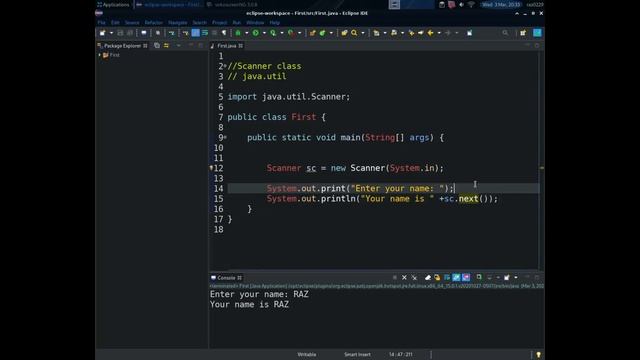
Task: Click the Coverage launch toolbar icon
Action: (x=273, y=33)
